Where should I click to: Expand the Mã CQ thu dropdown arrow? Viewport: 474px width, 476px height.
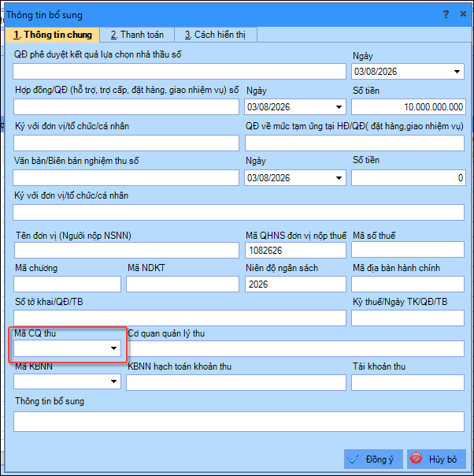coord(113,348)
